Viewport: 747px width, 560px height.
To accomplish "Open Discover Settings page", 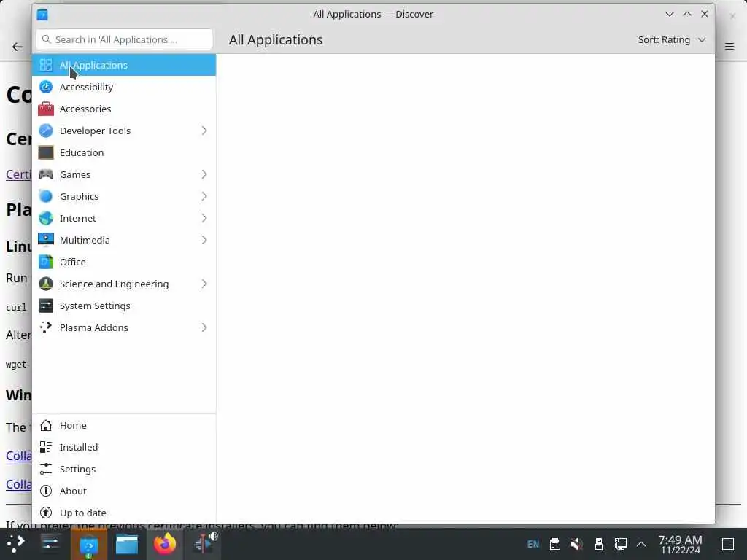I will coord(124,469).
